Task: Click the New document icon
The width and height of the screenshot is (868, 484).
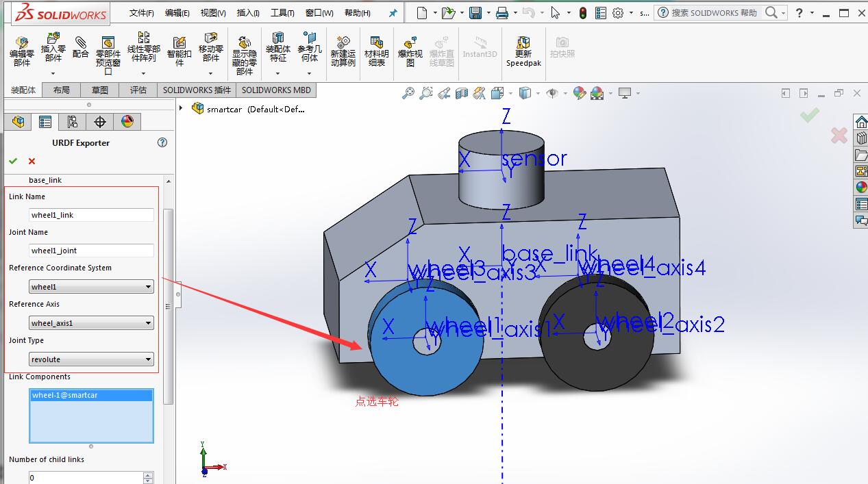Action: [422, 12]
